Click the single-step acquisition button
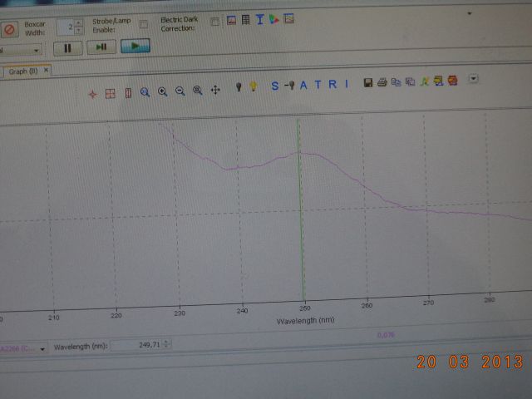 coord(101,47)
